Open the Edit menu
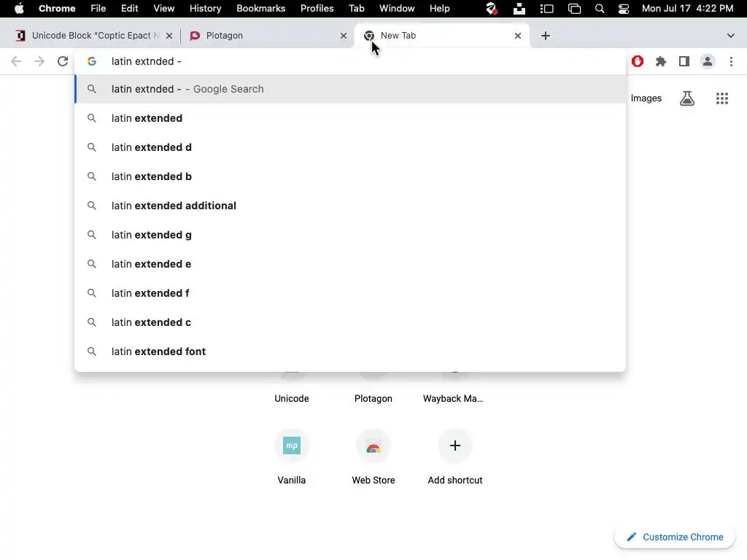This screenshot has height=560, width=747. tap(129, 9)
